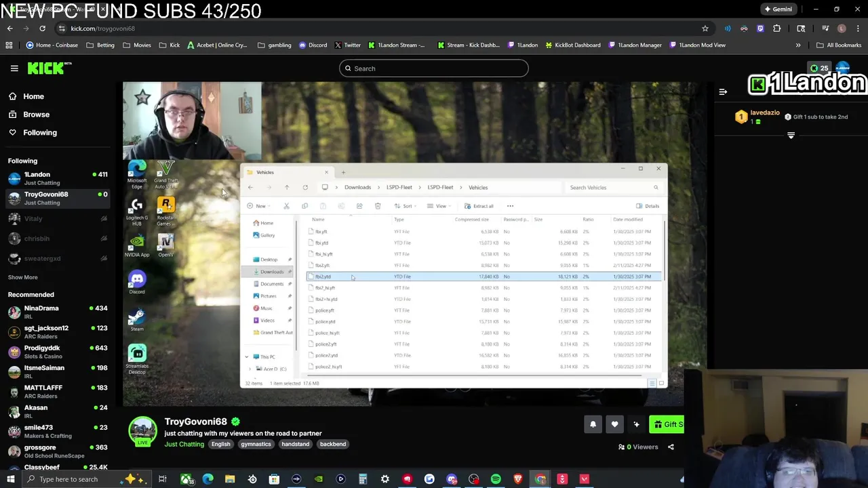This screenshot has width=868, height=488.
Task: Click Extract all in Explorer toolbar
Action: (479, 206)
